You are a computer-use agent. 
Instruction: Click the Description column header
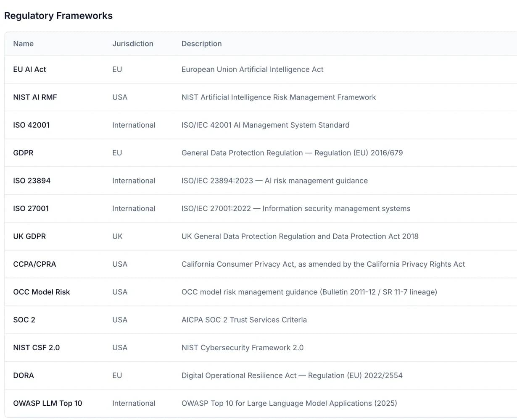coord(201,44)
